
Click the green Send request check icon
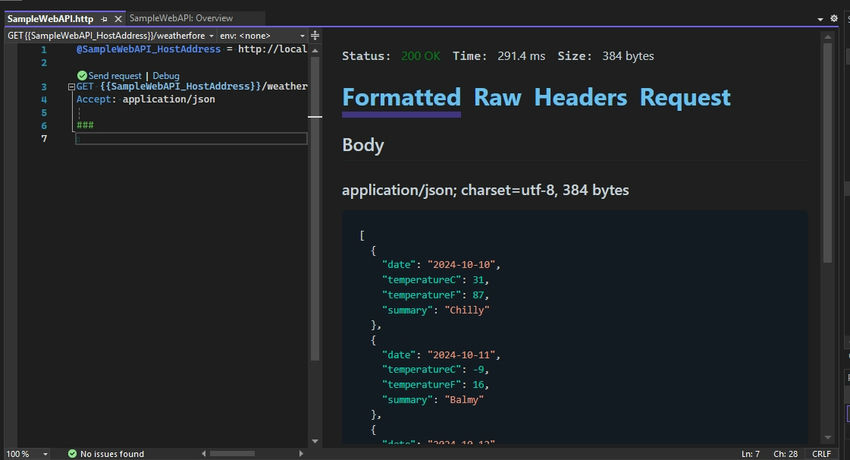82,76
